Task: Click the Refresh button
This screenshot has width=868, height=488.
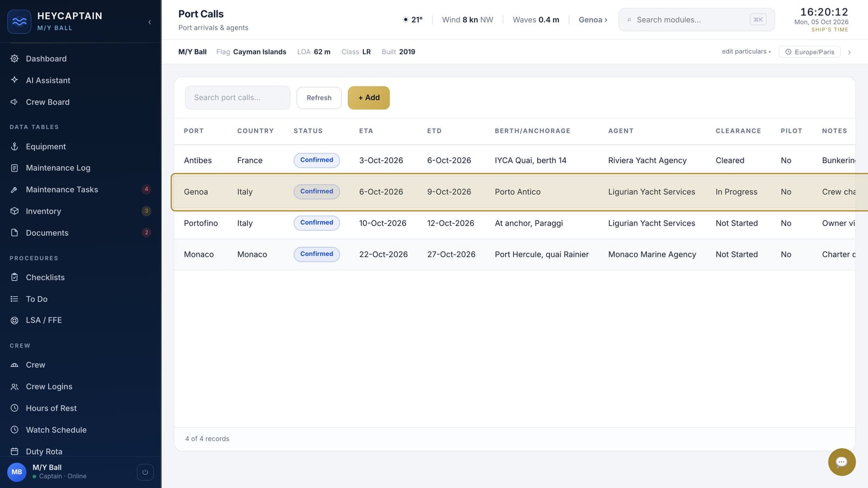Action: 319,98
